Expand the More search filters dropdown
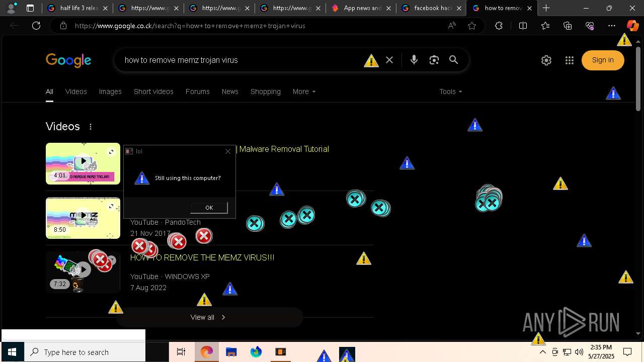644x362 pixels. click(x=304, y=92)
